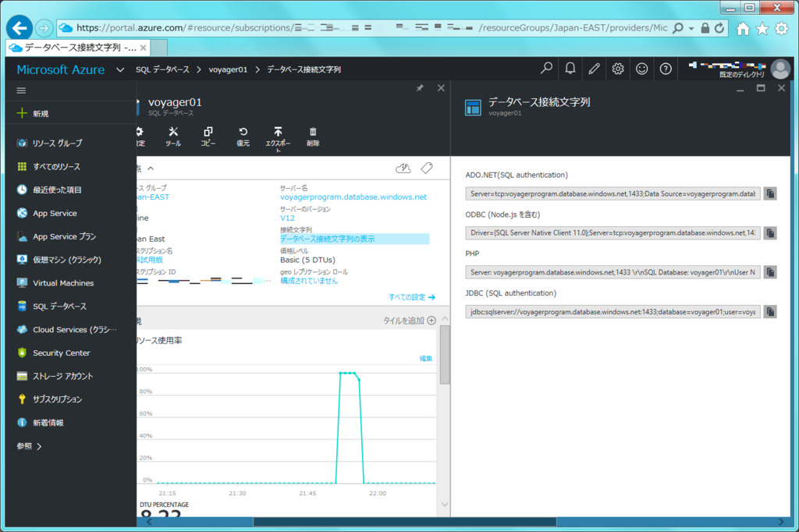Open the notifications bell icon

pos(570,69)
